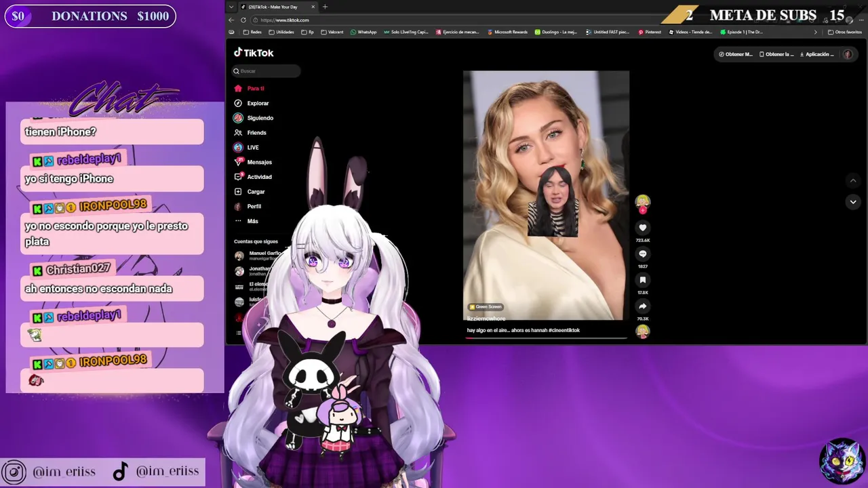This screenshot has width=868, height=488.
Task: Click the browser back arrow
Action: point(231,20)
